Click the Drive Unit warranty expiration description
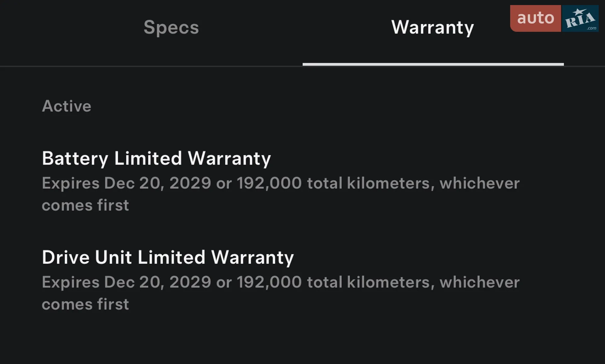Viewport: 605px width, 364px height. (281, 293)
